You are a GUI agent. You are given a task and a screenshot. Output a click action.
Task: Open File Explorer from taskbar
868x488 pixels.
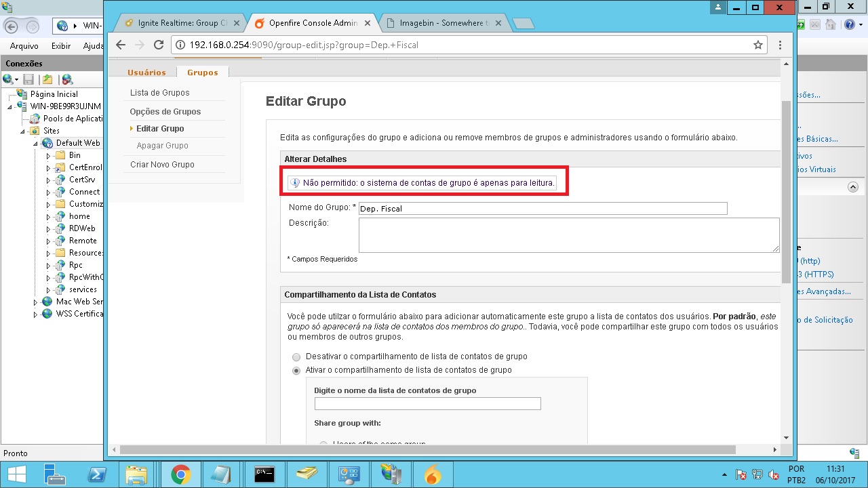pos(137,475)
